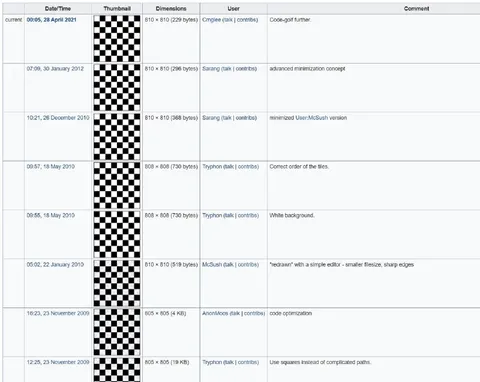Click the Date/Time column header
Screen dimensions: 480x382
click(58, 9)
